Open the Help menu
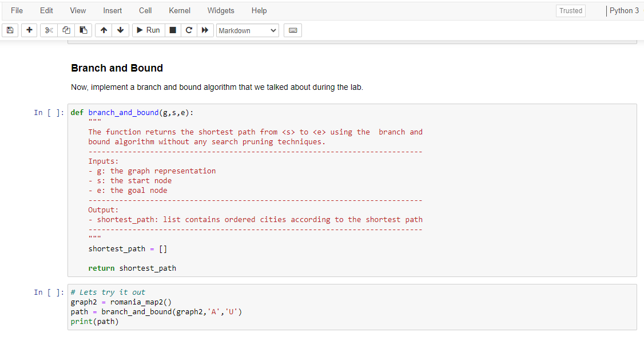This screenshot has width=644, height=344. click(x=259, y=10)
